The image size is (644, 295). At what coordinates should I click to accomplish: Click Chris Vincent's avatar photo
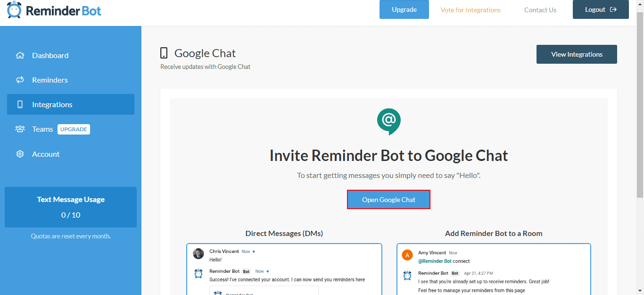(x=198, y=253)
